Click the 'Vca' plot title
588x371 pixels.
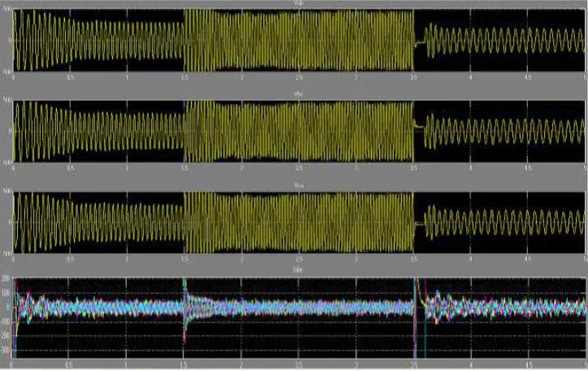click(x=298, y=185)
